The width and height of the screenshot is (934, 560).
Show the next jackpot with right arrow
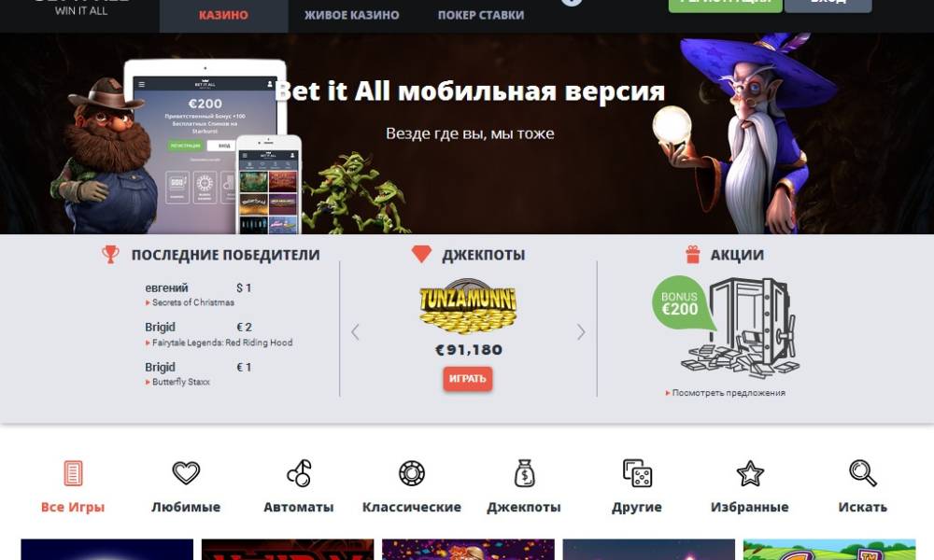coord(581,332)
